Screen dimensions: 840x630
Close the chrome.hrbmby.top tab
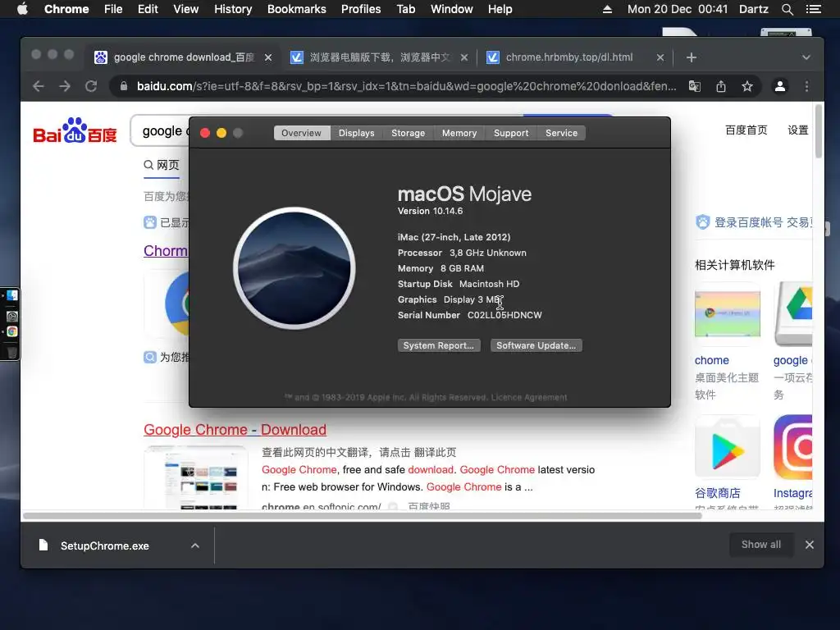660,57
